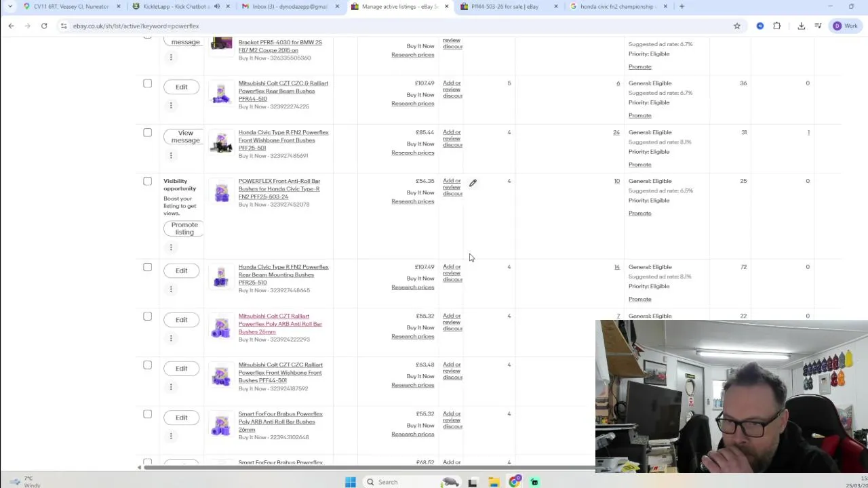Viewport: 868px width, 488px height.
Task: Click watchers count 24 in Honda Wishbone row
Action: (x=616, y=132)
